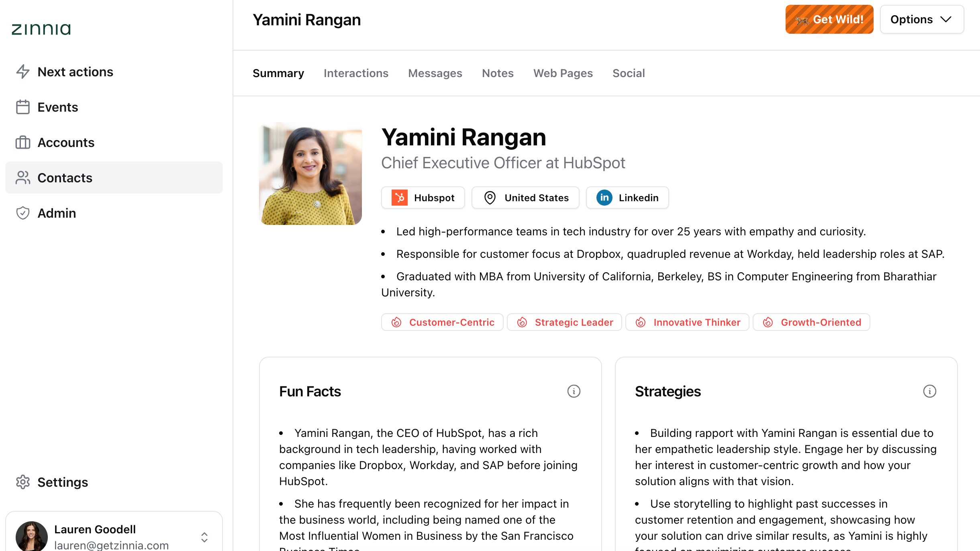The image size is (980, 551).
Task: Click the Settings gear icon
Action: pyautogui.click(x=23, y=482)
